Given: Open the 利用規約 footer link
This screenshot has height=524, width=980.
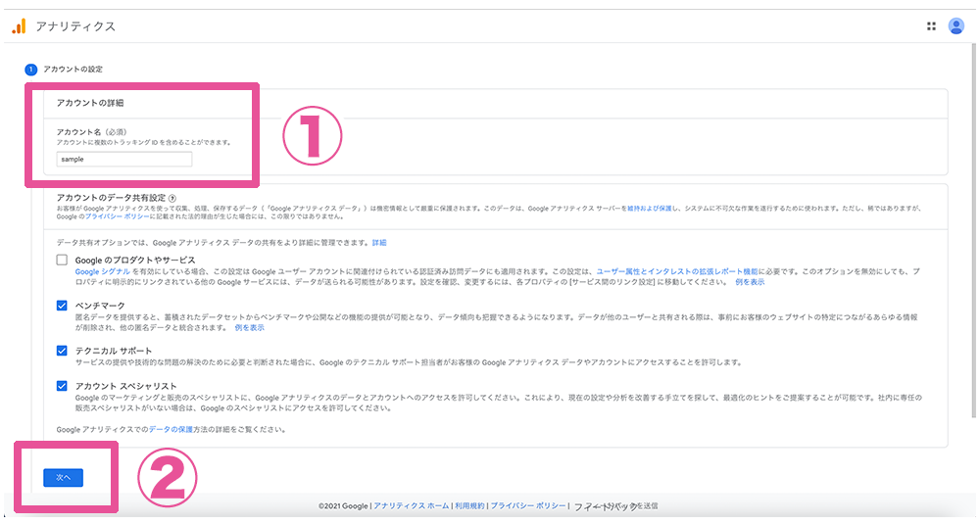Looking at the screenshot, I should 469,506.
